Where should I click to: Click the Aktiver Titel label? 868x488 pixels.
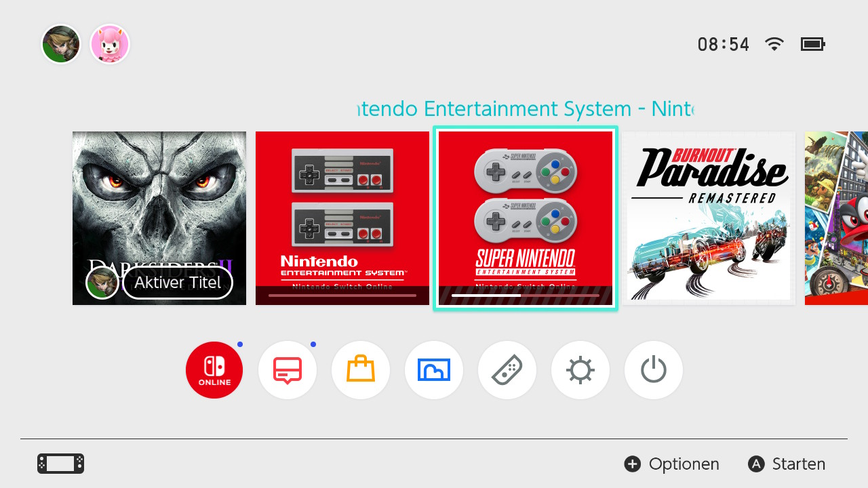tap(178, 283)
